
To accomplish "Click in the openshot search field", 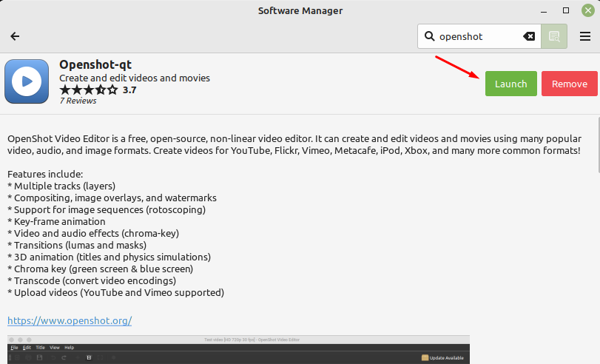I will 479,36.
